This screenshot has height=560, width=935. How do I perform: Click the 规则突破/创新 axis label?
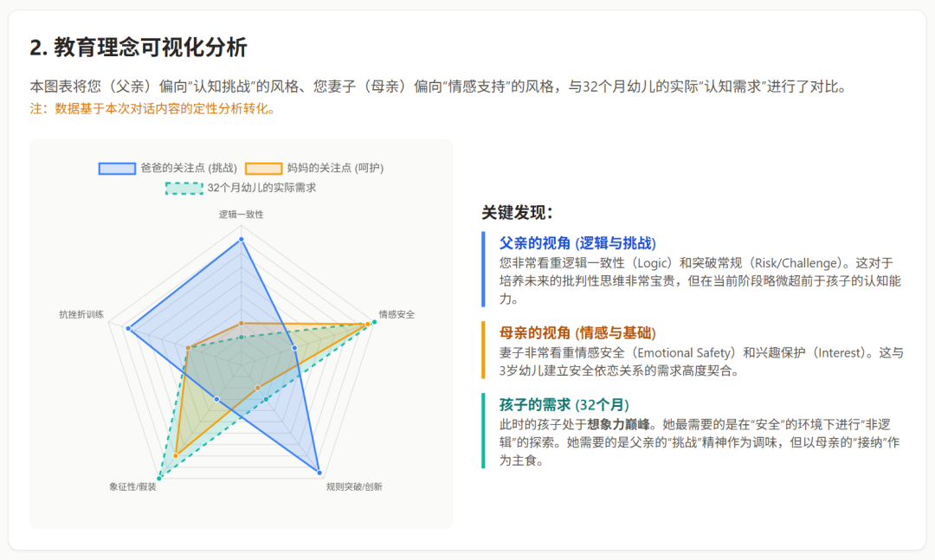[354, 486]
